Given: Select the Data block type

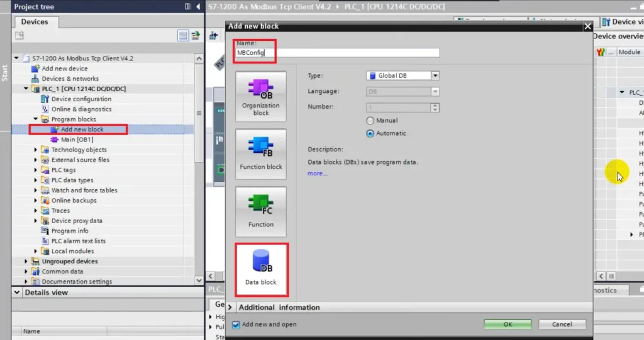Looking at the screenshot, I should coord(262,270).
